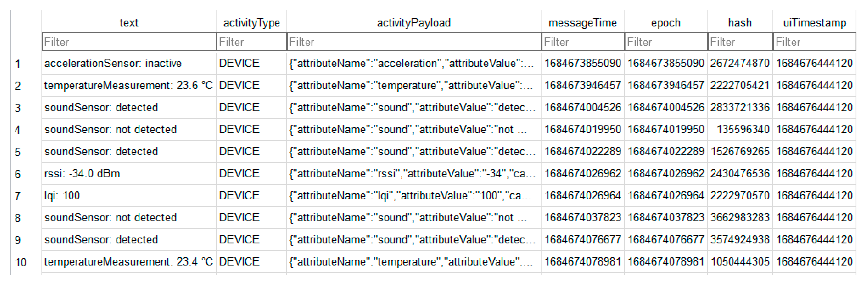Click the uiTimestamp column header
The height and width of the screenshot is (284, 868).
pos(815,23)
